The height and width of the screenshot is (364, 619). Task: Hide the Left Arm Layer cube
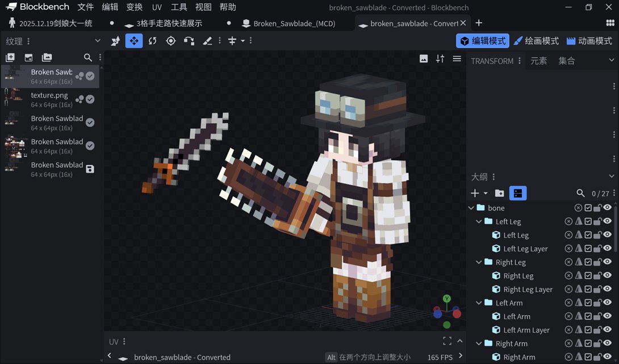click(607, 330)
